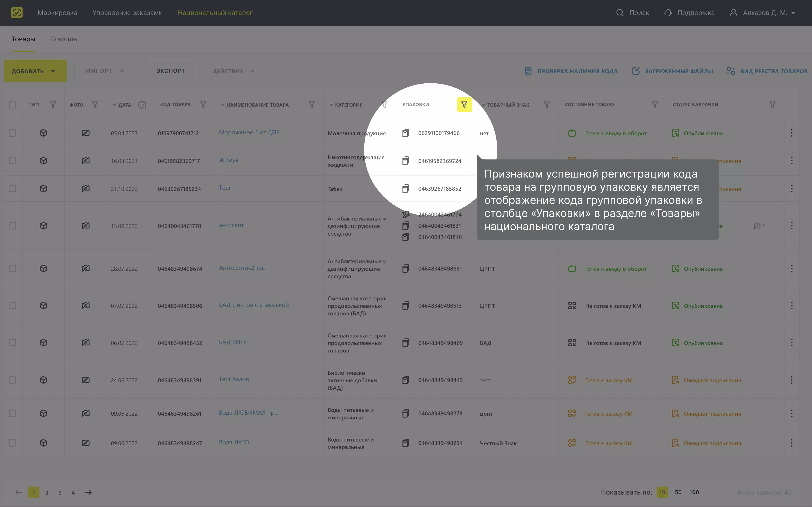Open row actions menu for Мороженое 1 от ДПР
The height and width of the screenshot is (507, 812).
coord(792,133)
